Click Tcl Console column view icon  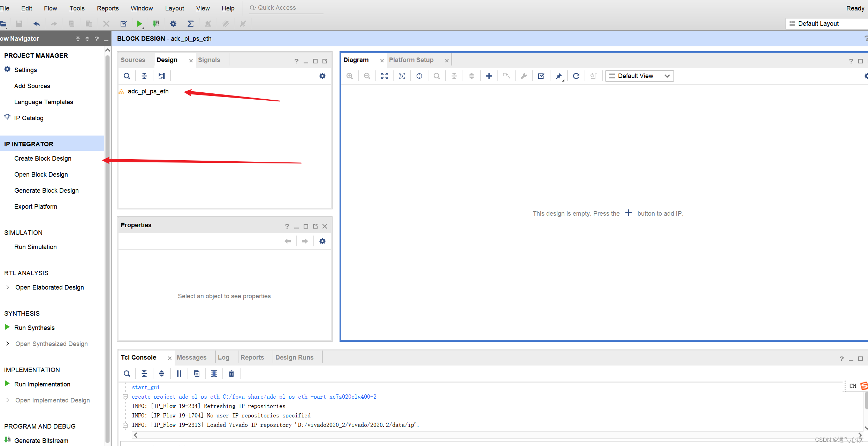coord(214,374)
